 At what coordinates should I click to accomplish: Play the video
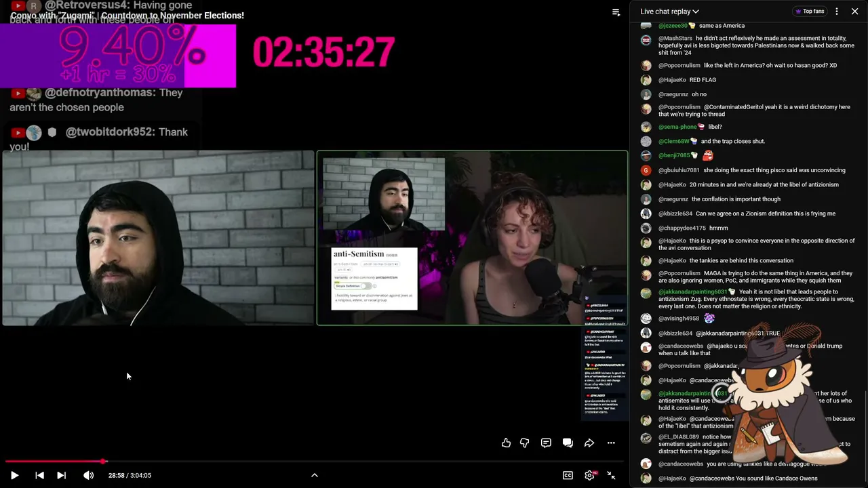(14, 475)
